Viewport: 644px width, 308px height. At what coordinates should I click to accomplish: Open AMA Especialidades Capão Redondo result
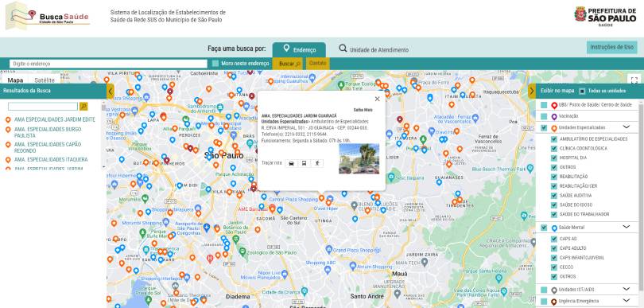coord(48,147)
